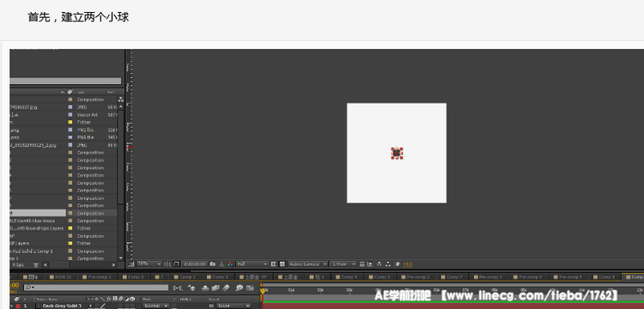
Task: Click the comp flowchart icon in viewer
Action: 388,264
